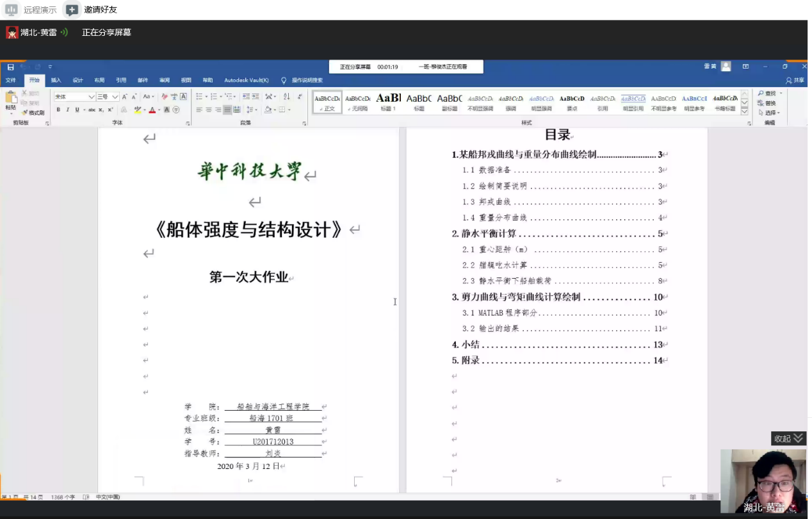
Task: Click the 邀请好友 button
Action: coord(92,10)
